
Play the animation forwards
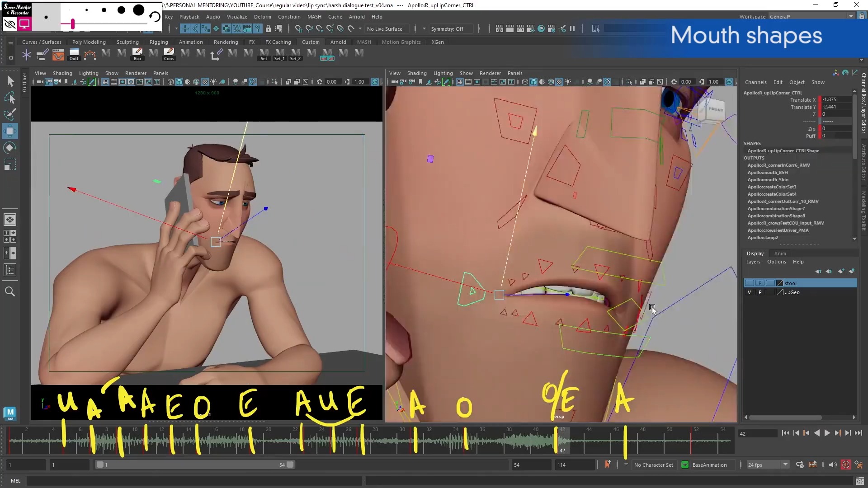click(x=827, y=433)
